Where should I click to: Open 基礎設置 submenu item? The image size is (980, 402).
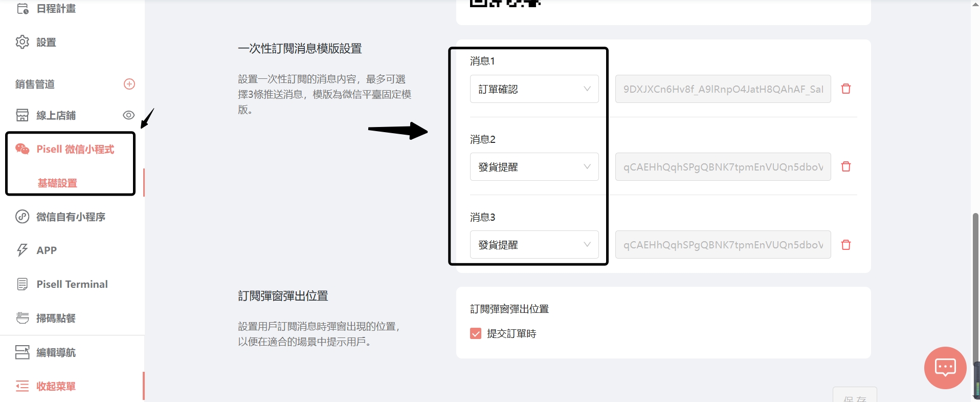[57, 183]
